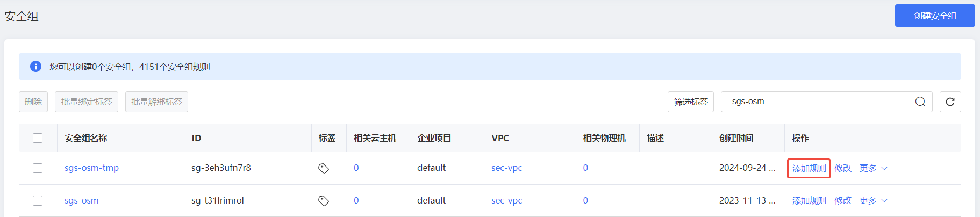The width and height of the screenshot is (980, 217).
Task: Click the 批量绑定标签 button
Action: [x=87, y=102]
